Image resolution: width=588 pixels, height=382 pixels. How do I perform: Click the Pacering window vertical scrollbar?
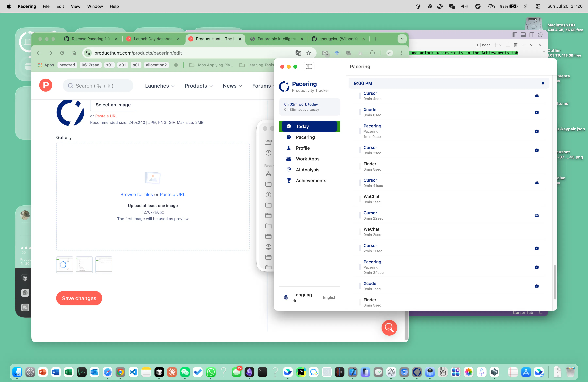point(555,282)
